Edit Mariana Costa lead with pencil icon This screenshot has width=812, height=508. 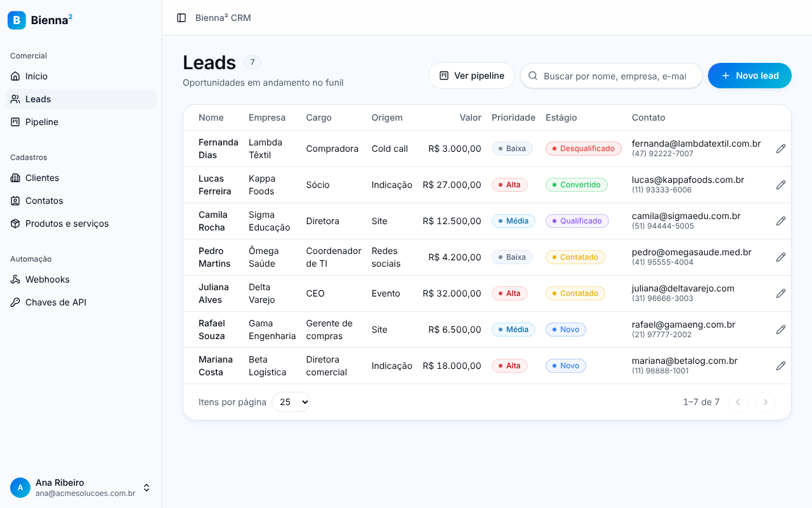click(781, 366)
